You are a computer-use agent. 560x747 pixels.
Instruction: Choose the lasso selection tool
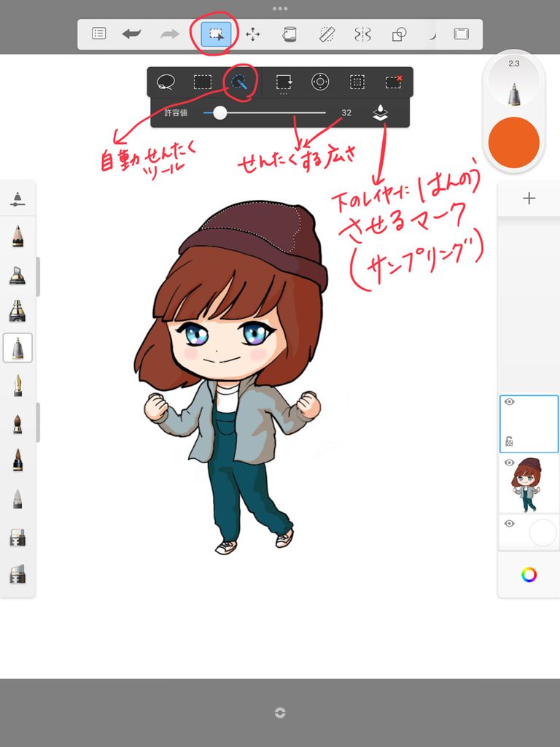pyautogui.click(x=166, y=82)
